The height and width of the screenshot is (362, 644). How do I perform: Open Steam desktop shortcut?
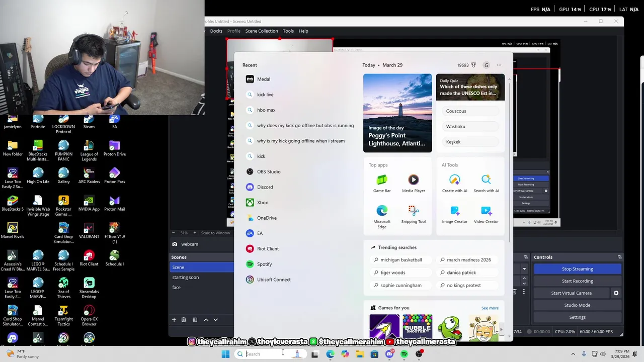(89, 121)
